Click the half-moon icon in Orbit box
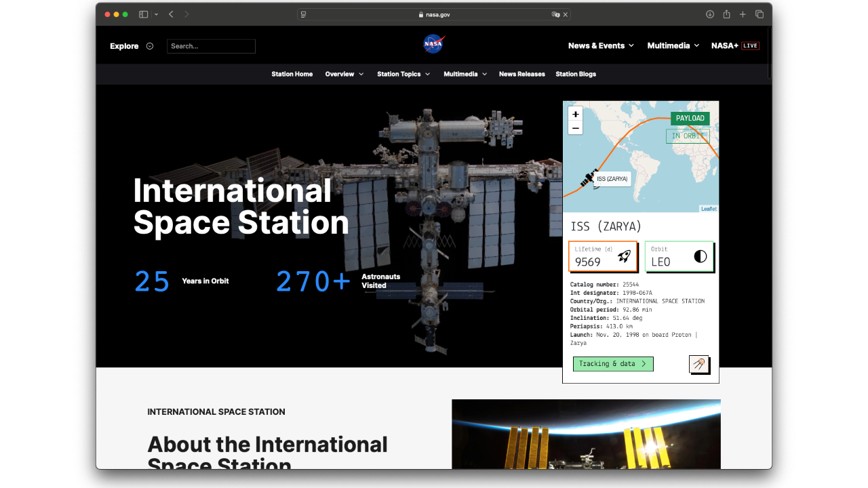 701,256
